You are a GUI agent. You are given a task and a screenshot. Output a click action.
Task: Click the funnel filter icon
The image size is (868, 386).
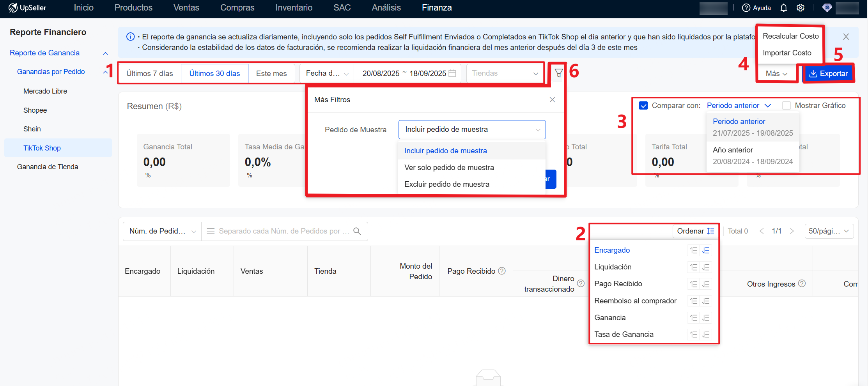coord(559,73)
